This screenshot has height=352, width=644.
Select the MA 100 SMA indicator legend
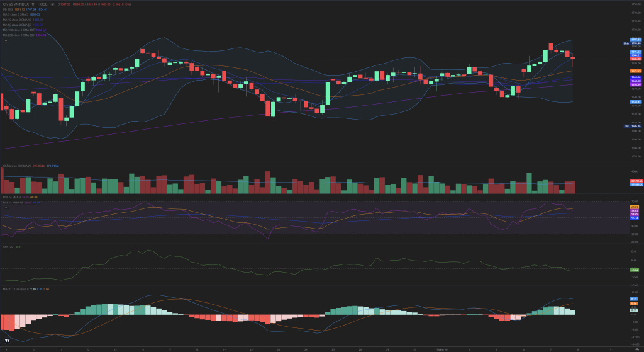click(x=16, y=29)
